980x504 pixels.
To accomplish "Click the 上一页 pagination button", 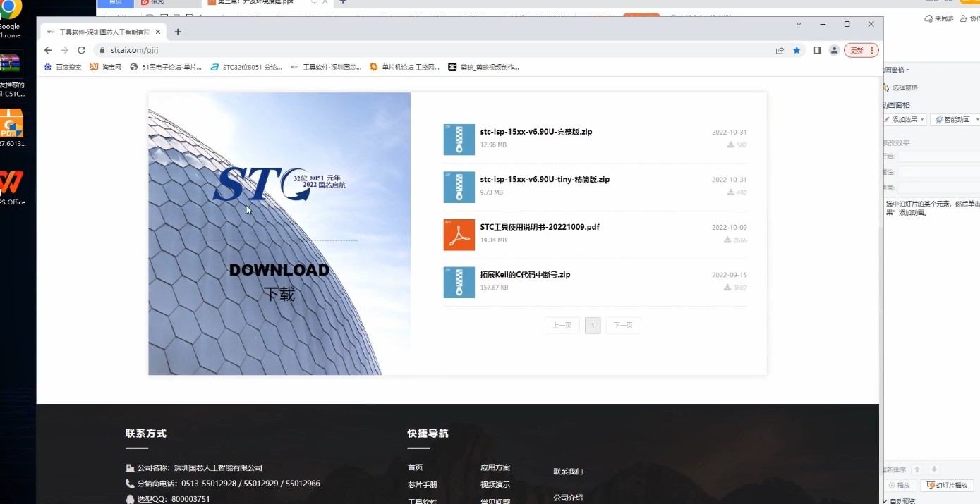I will (x=562, y=326).
